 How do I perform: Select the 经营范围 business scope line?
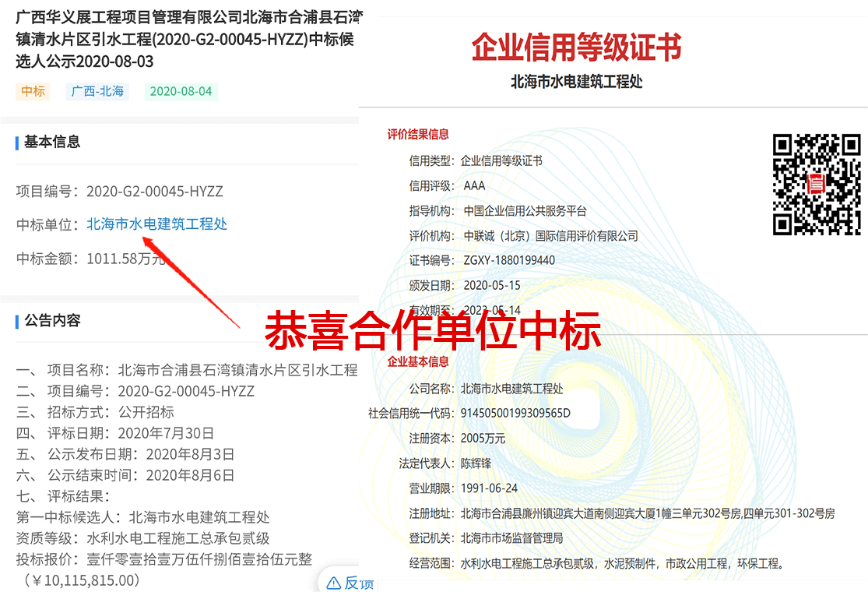[x=597, y=564]
